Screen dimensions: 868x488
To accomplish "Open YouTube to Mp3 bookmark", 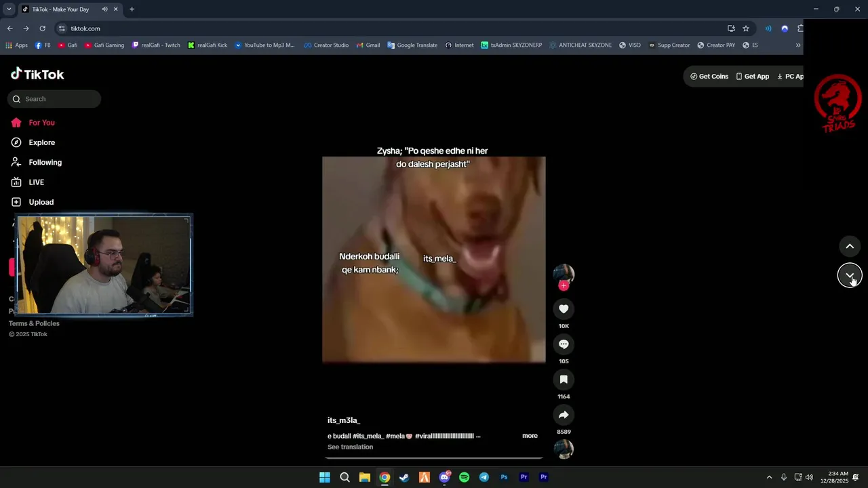I will [x=264, y=45].
